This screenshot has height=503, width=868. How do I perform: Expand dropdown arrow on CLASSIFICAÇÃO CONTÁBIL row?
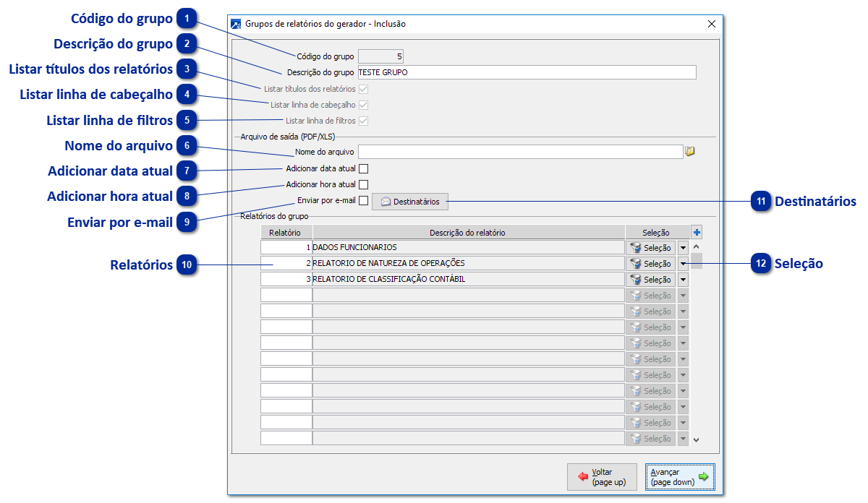(683, 280)
